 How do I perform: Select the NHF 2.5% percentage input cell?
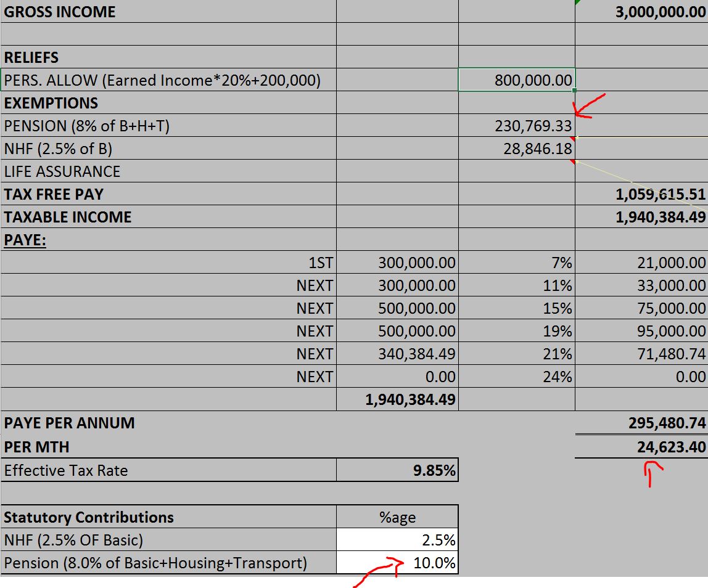[x=398, y=541]
